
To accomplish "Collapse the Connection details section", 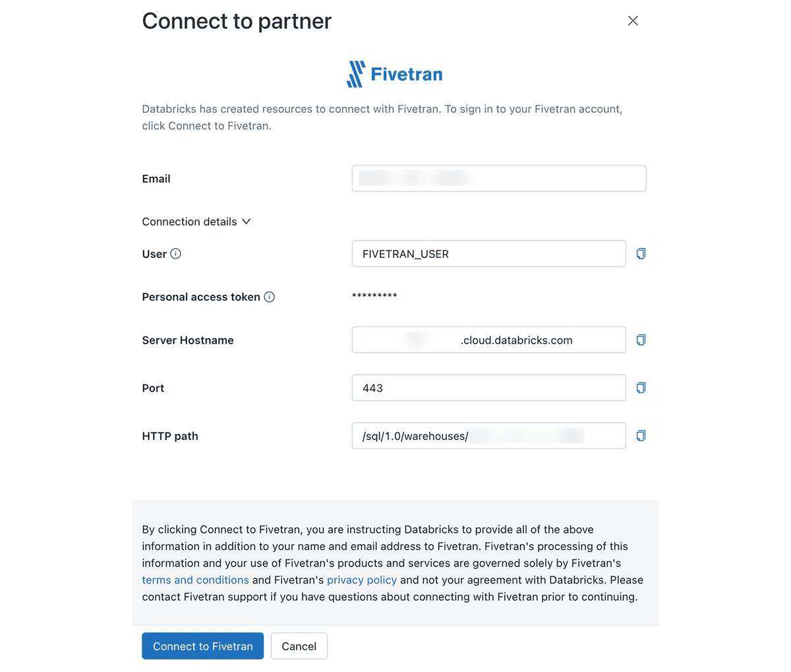I will click(x=247, y=222).
